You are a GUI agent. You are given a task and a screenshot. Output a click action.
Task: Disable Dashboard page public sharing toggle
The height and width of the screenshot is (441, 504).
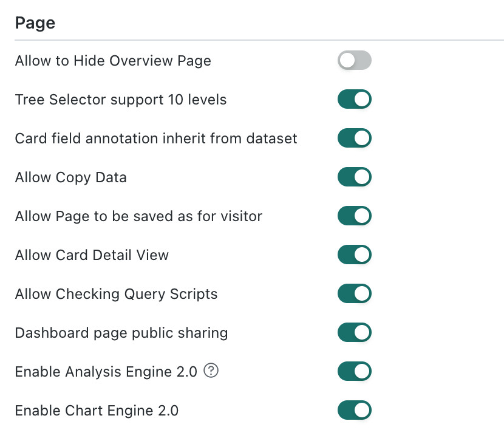click(x=354, y=332)
